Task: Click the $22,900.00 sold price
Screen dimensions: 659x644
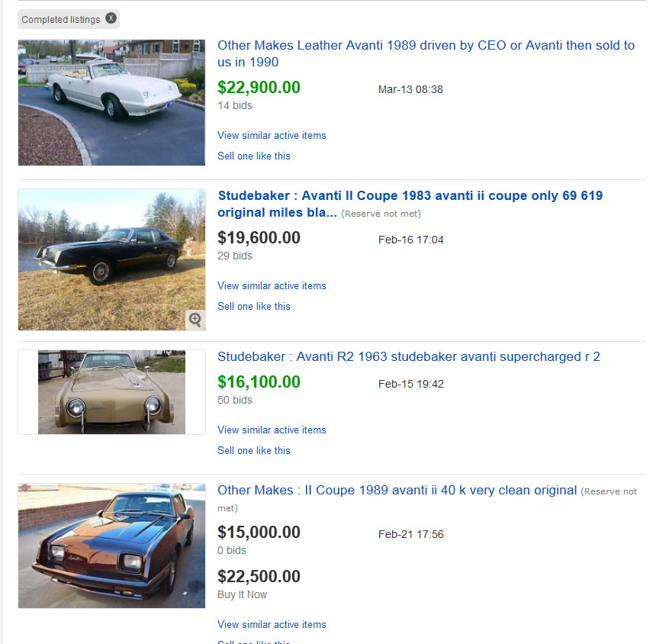Action: click(259, 88)
